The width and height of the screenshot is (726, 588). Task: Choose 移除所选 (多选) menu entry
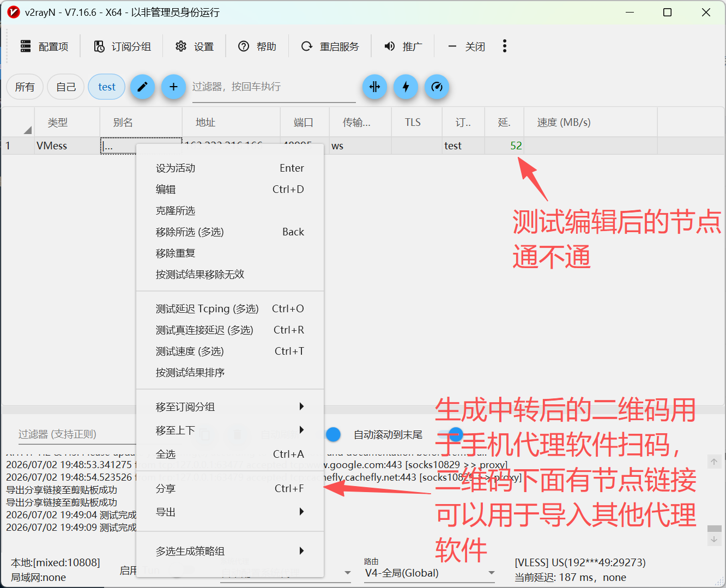230,232
